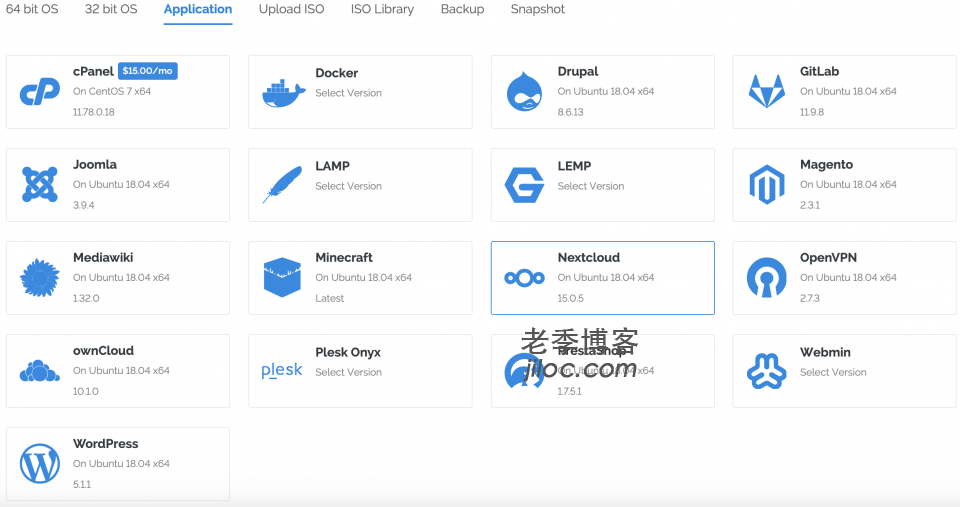
Task: Select the Drupal title text
Action: [x=578, y=72]
